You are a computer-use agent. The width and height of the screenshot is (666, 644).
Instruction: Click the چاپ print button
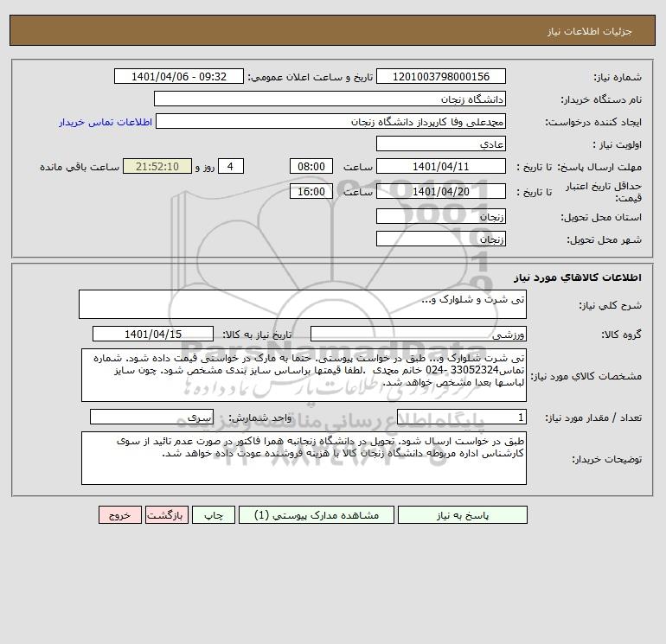click(x=214, y=515)
